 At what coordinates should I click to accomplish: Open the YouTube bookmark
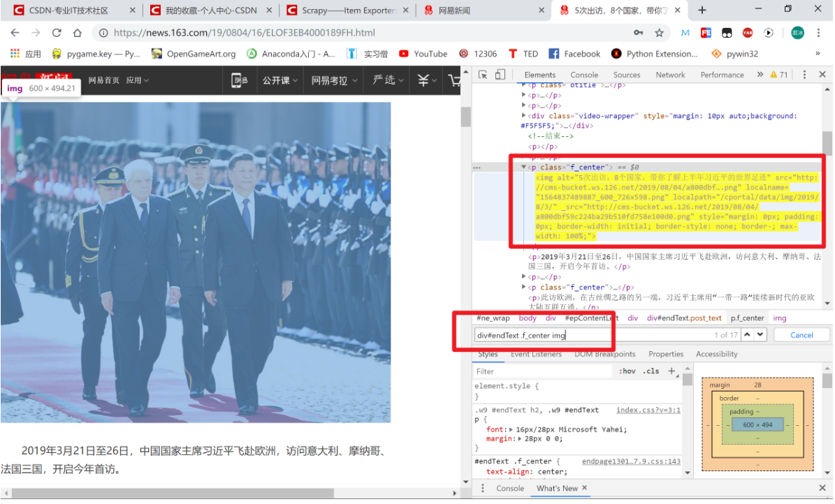coord(423,54)
